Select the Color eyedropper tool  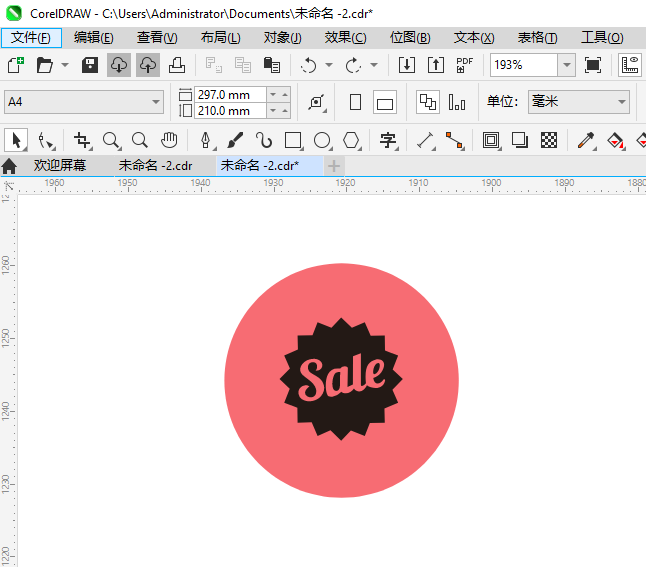point(586,141)
